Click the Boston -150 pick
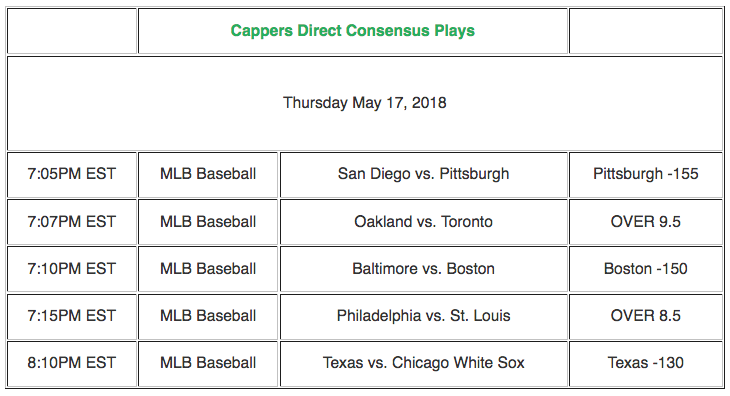 point(645,269)
